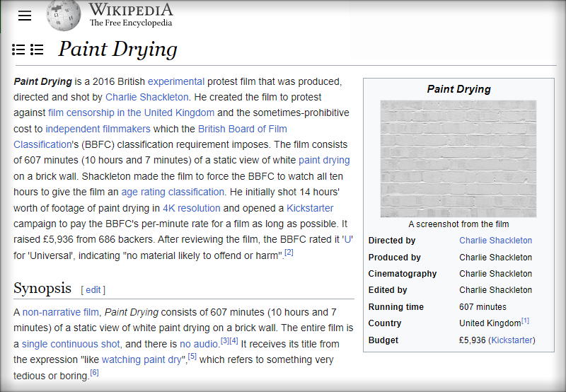This screenshot has height=392, width=566.
Task: Visit the 'age rating classification' link
Action: (x=173, y=192)
